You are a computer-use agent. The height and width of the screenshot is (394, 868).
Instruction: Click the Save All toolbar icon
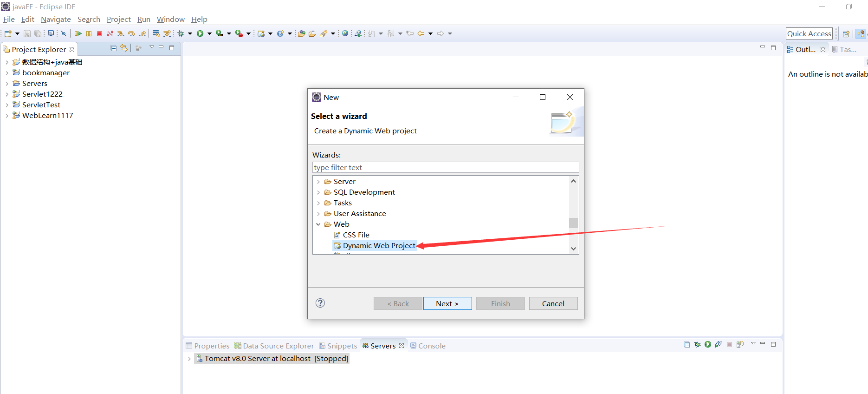[x=38, y=33]
